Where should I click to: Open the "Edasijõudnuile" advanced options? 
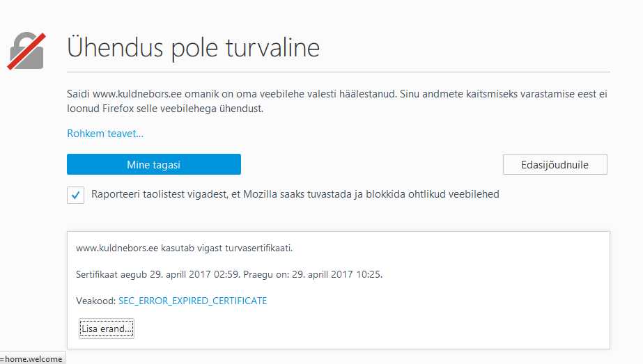555,164
